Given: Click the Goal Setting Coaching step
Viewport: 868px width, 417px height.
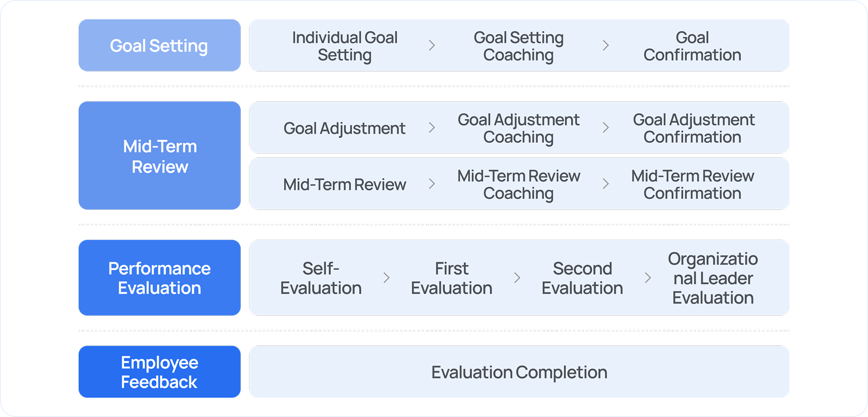Looking at the screenshot, I should 518,46.
